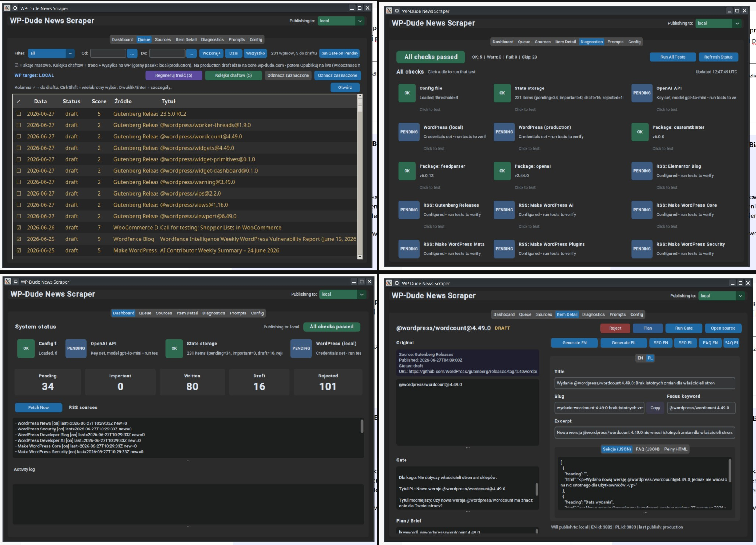Tick checkbox for @wordpress/widgets@4.49.0 row

coord(19,148)
